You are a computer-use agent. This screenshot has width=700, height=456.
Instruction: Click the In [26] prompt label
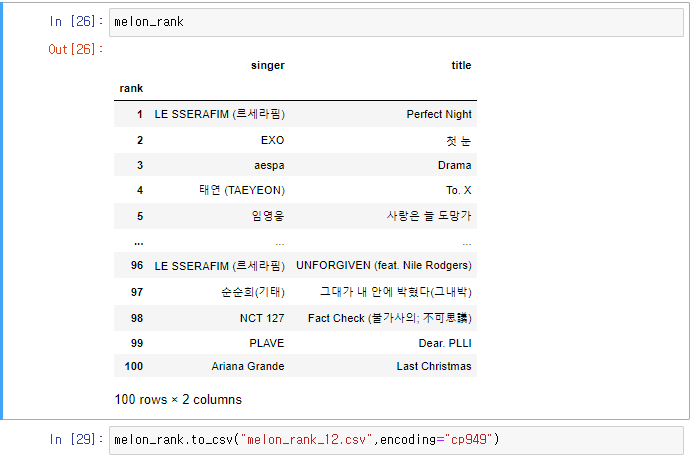tap(76, 21)
